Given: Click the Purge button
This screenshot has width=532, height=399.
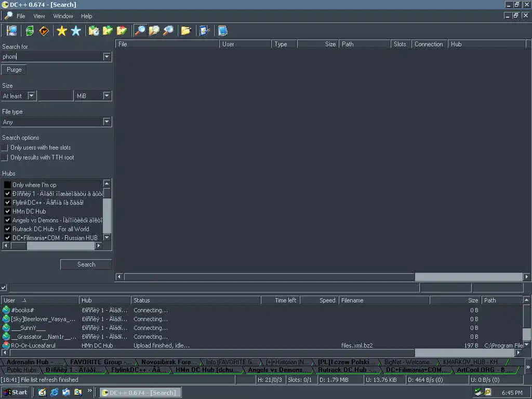Looking at the screenshot, I should [14, 70].
